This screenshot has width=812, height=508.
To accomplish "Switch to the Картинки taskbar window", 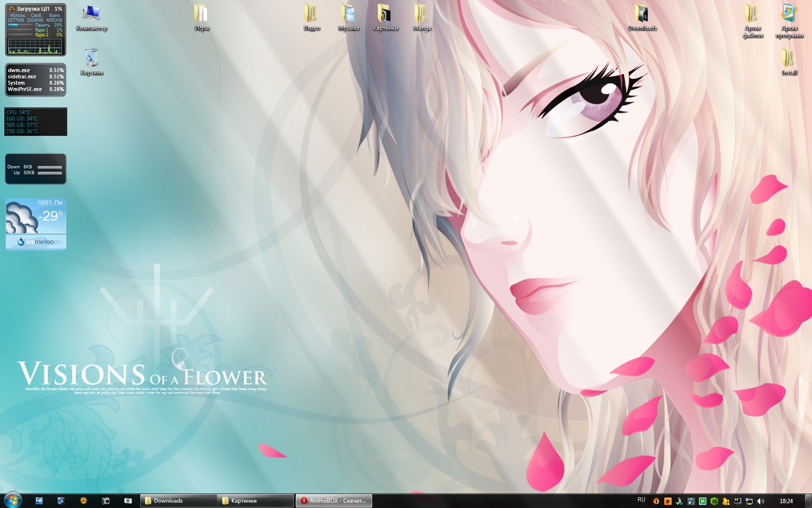I will point(256,501).
